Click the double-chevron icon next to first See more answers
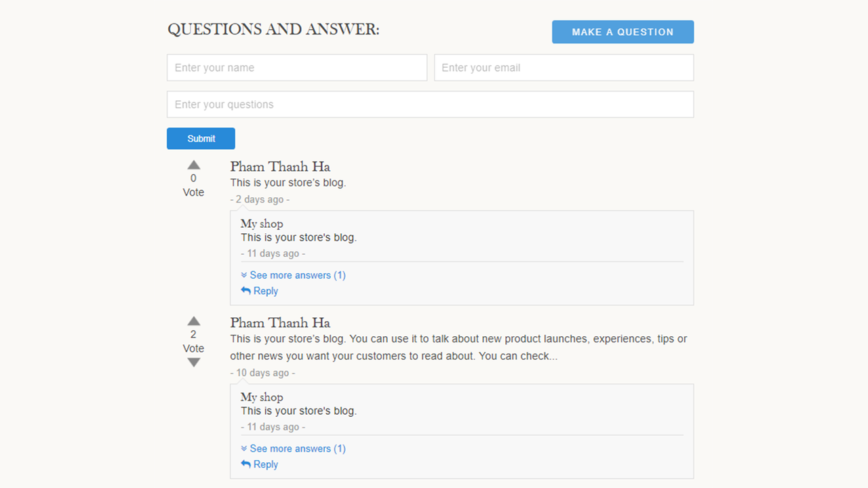The height and width of the screenshot is (488, 868). click(243, 275)
